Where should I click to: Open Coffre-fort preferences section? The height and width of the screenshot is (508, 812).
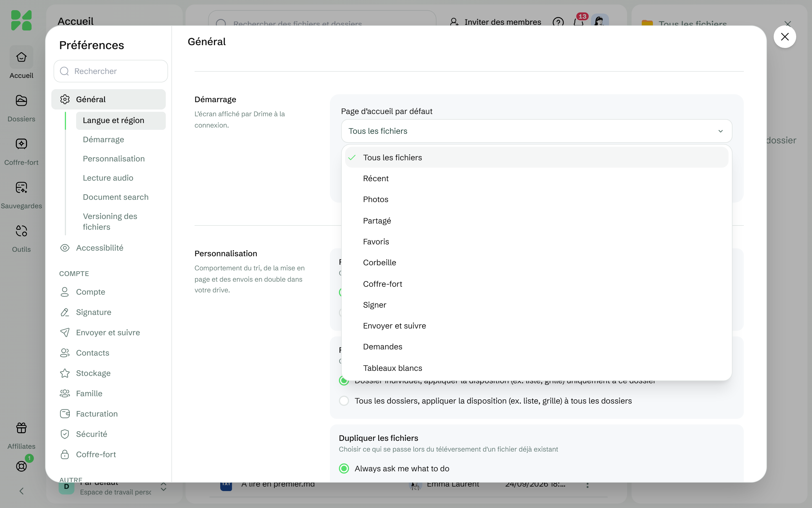click(x=108, y=455)
